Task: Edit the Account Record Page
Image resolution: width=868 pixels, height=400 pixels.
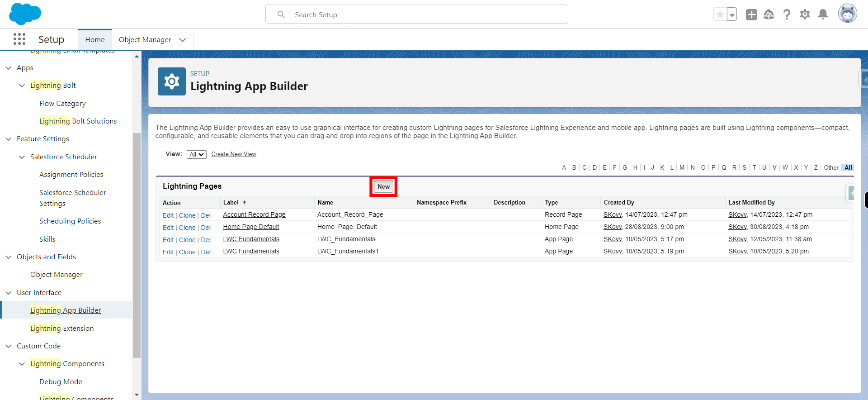Action: (168, 215)
